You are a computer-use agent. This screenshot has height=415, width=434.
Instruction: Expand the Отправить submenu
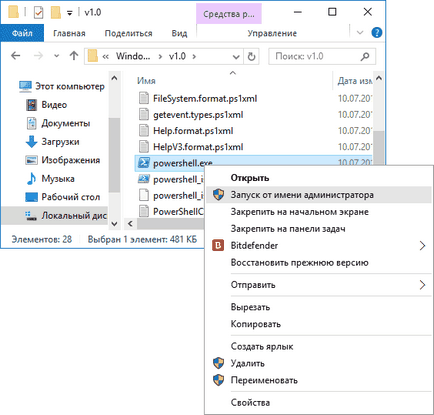(318, 285)
